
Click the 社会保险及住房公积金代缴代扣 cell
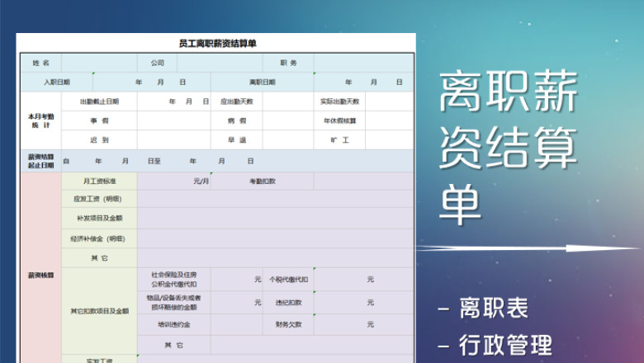(173, 280)
